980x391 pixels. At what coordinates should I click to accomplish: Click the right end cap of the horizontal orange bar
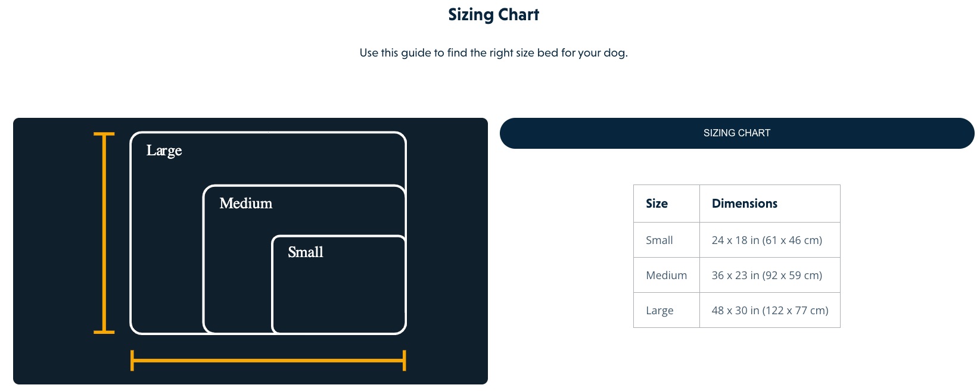[405, 361]
